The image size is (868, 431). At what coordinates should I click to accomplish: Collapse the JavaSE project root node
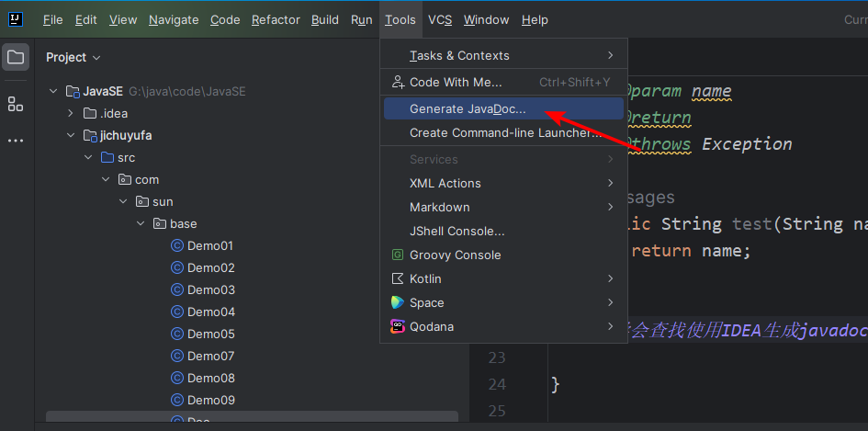[x=53, y=91]
